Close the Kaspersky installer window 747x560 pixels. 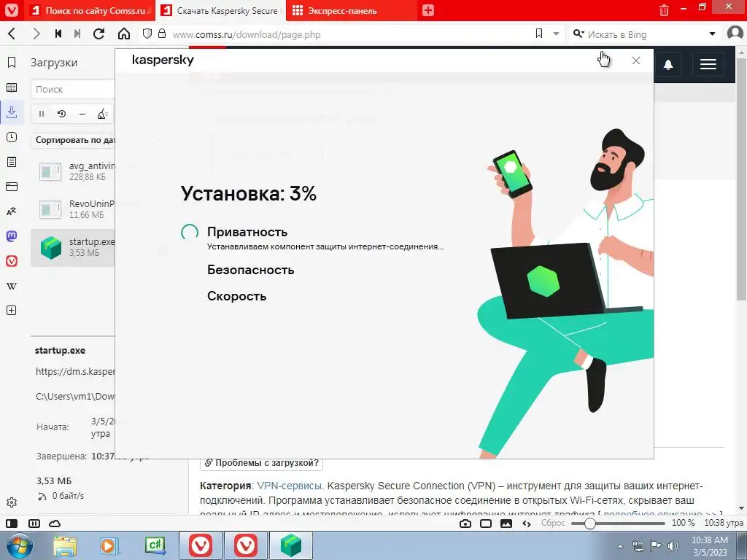pos(636,61)
